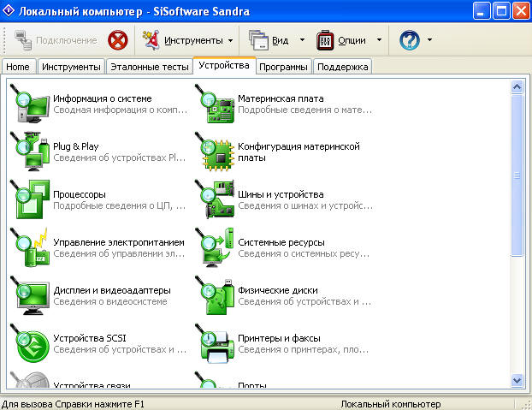Open the Материнская плата module icon
Screen dimensions: 532x410
(215, 104)
